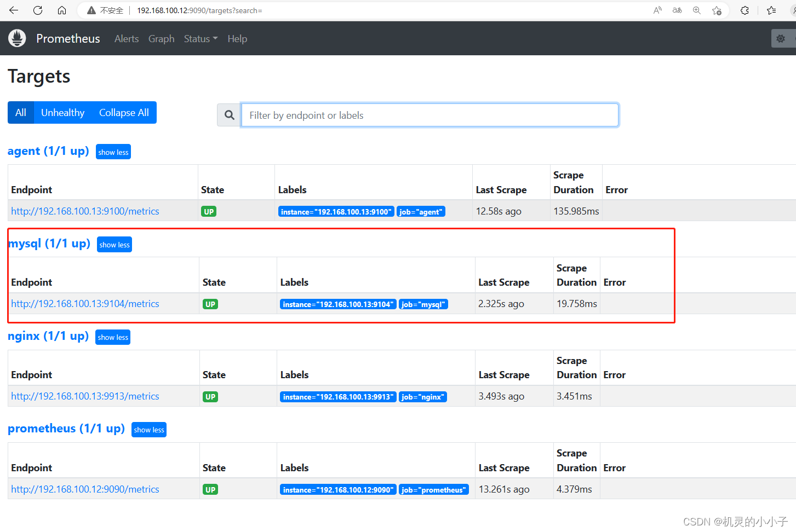This screenshot has width=796, height=532.
Task: Click the Targets page heading
Action: click(39, 77)
